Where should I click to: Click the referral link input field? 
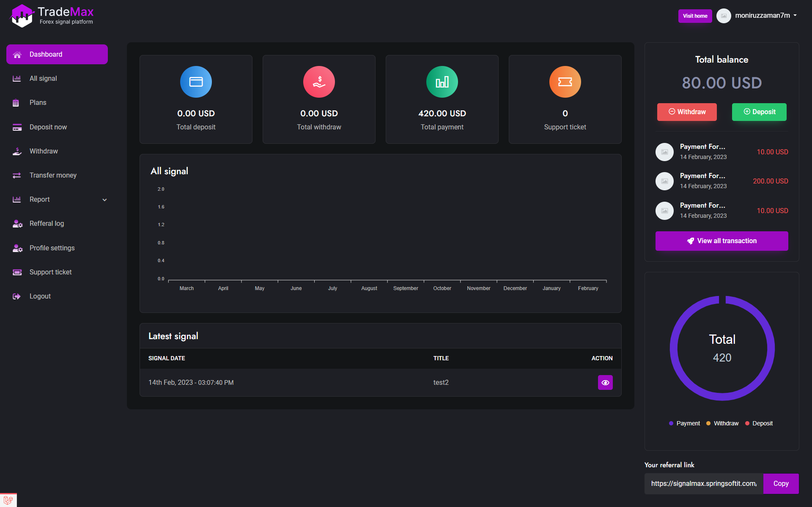click(x=703, y=483)
